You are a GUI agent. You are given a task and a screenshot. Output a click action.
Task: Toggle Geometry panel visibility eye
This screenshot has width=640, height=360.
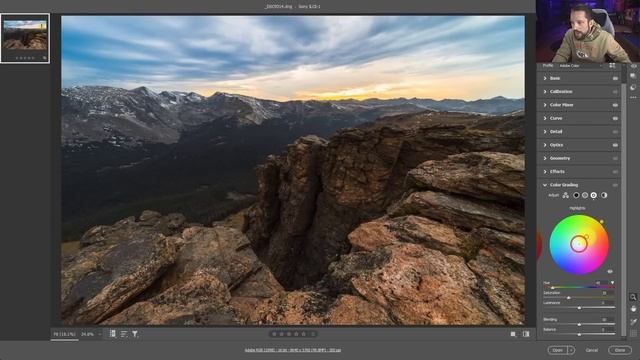click(615, 158)
